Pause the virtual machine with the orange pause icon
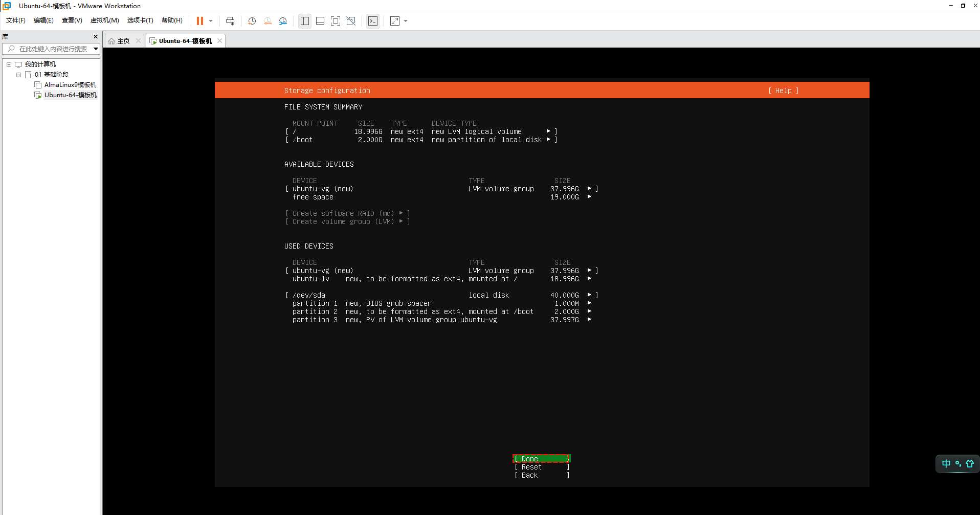This screenshot has height=515, width=980. [x=199, y=21]
